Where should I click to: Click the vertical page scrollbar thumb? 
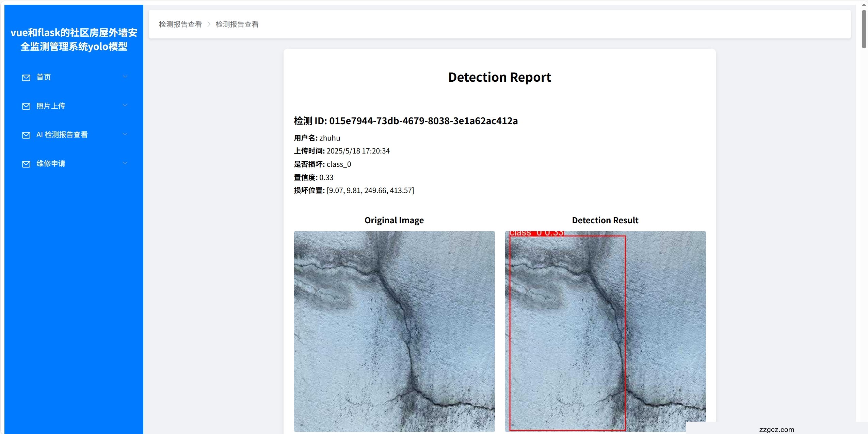point(864,29)
